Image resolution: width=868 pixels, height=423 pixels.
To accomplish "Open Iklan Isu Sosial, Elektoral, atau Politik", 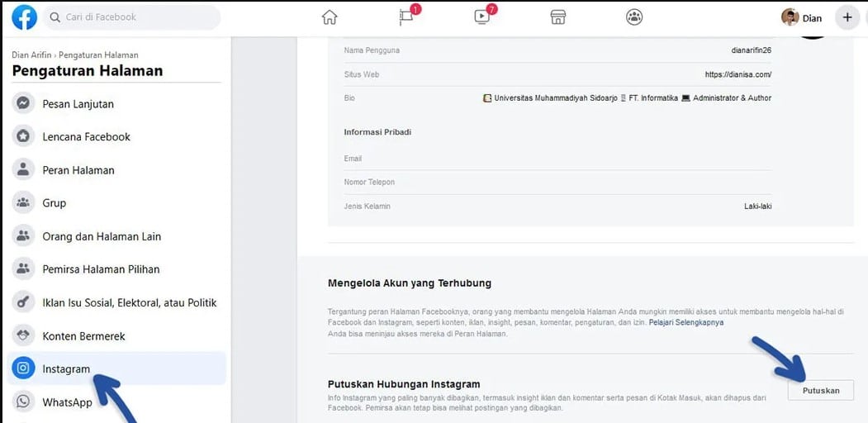I will pyautogui.click(x=116, y=303).
